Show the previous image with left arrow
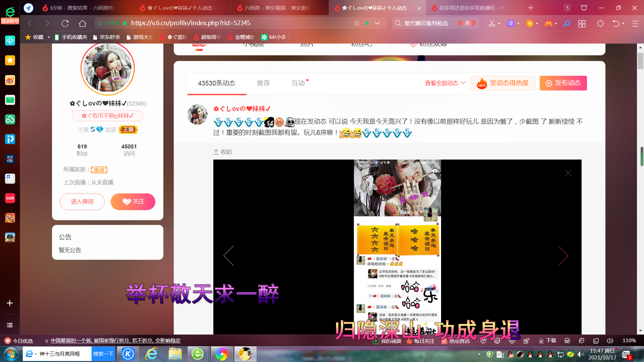Viewport: 644px width, 362px height. click(229, 256)
